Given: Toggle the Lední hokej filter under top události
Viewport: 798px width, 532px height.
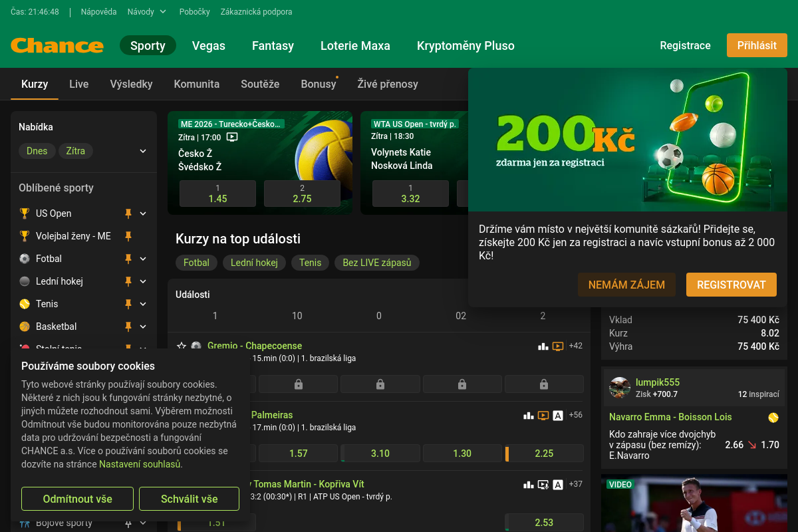Looking at the screenshot, I should 254,263.
